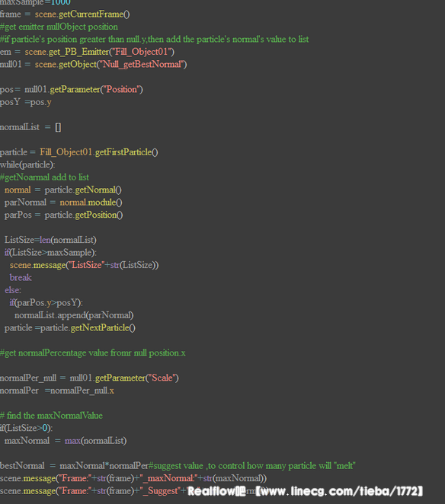Place cursor on 'if(ListSize>0):' line

click(27, 428)
